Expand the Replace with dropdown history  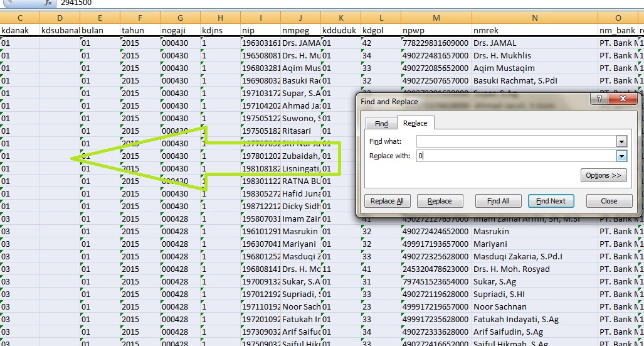(621, 156)
